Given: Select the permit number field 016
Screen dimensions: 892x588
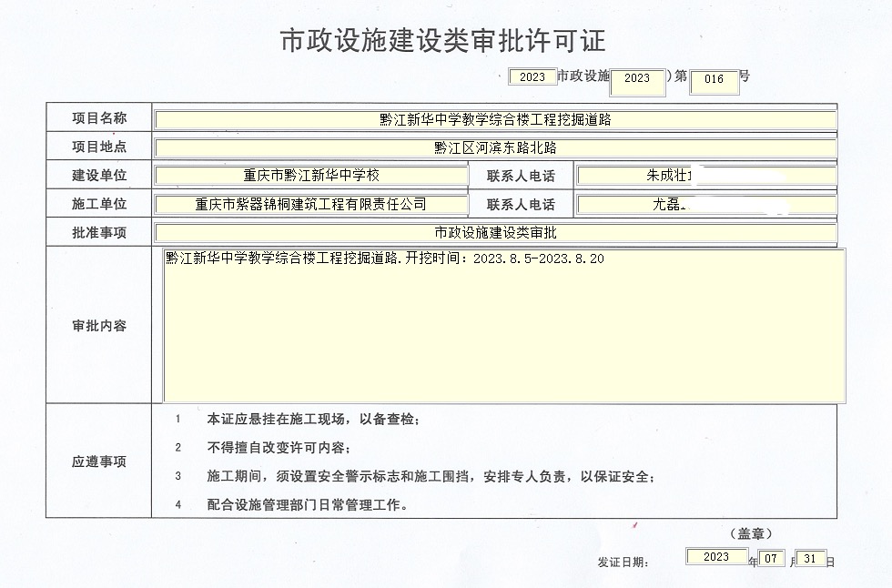Looking at the screenshot, I should click(714, 82).
